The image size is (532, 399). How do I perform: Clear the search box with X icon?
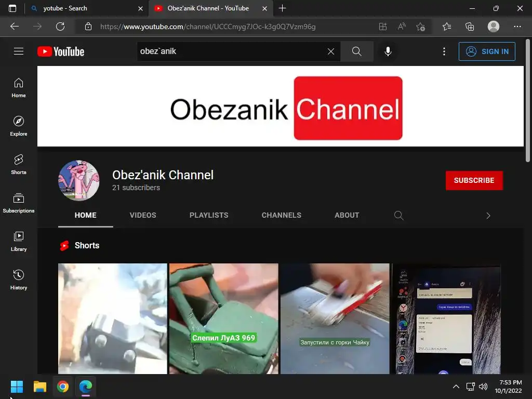[x=331, y=51]
